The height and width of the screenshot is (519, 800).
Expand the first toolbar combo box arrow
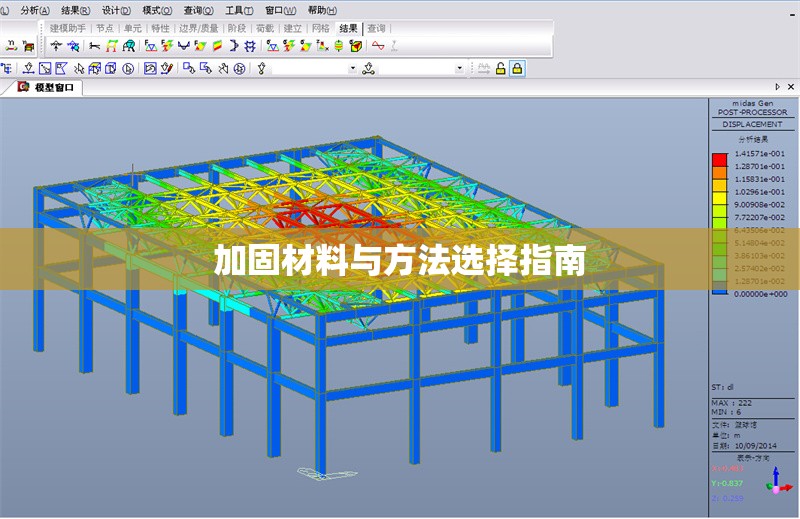point(352,68)
